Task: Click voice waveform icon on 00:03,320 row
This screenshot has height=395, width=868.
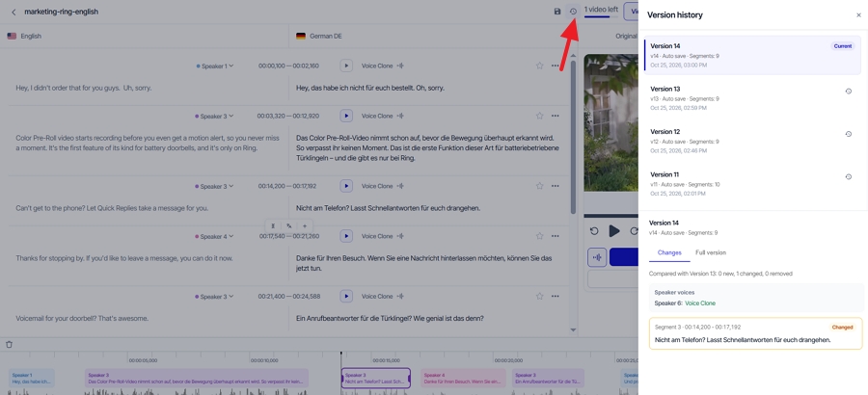Action: [400, 117]
